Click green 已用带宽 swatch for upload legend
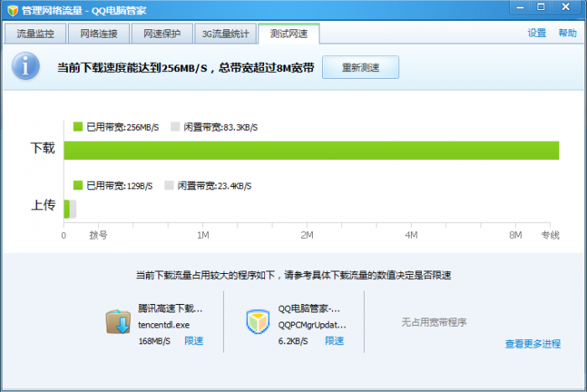 point(78,185)
